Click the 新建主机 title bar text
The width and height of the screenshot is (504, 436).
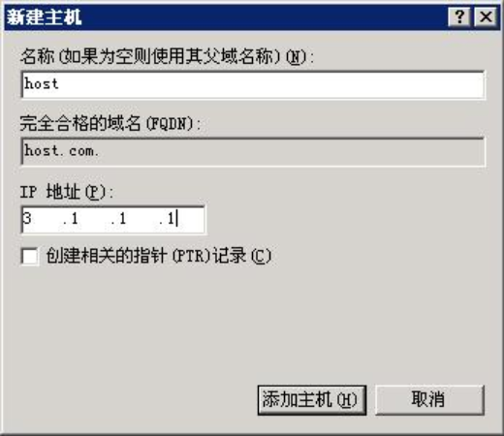44,17
